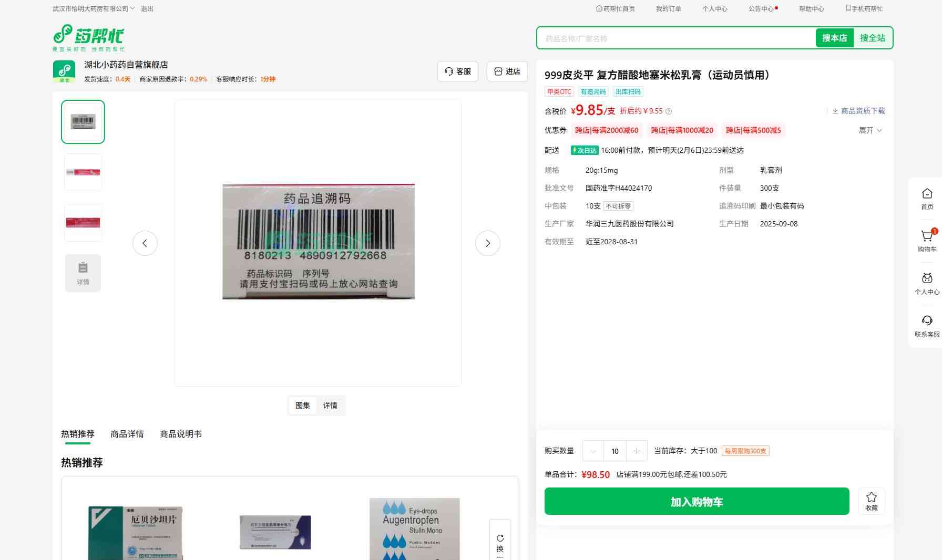
Task: Expand the coupon list with 展开
Action: click(870, 130)
